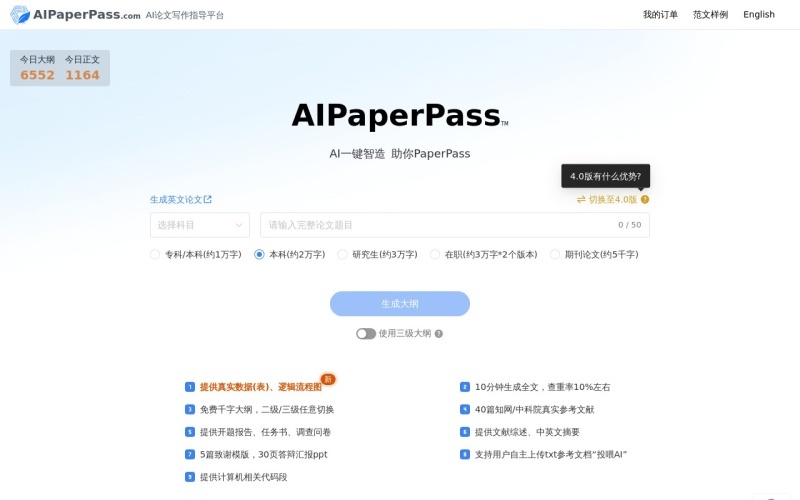The width and height of the screenshot is (800, 500).
Task: Toggle the 使用三级大纲 switch
Action: [x=366, y=334]
